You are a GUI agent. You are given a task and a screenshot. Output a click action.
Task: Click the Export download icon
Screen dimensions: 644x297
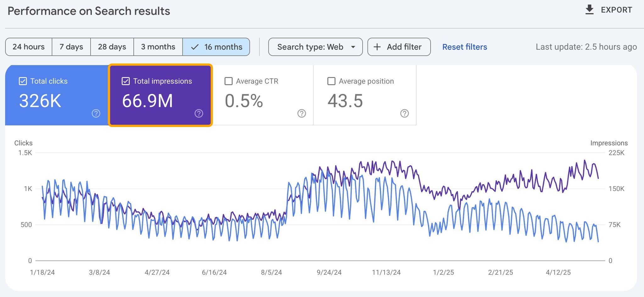589,9
